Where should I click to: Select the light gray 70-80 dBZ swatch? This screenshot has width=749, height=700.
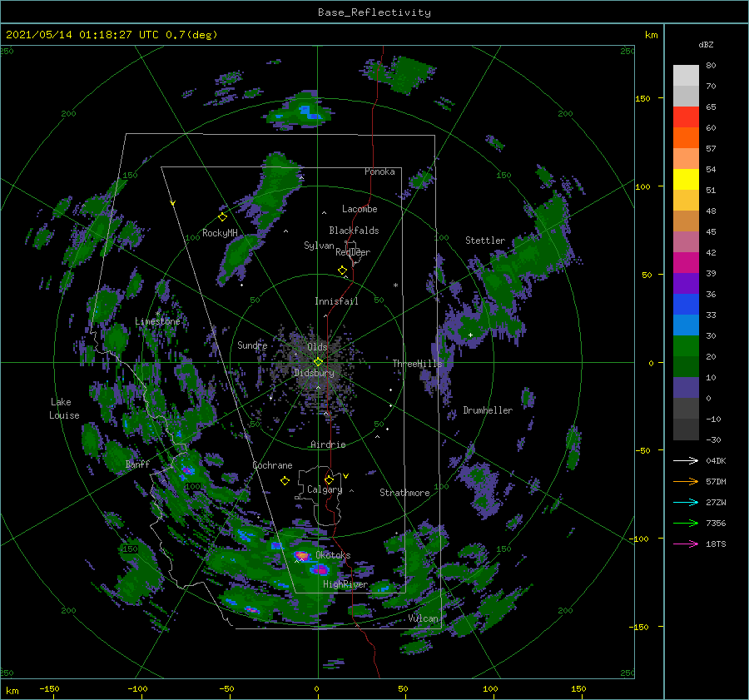(686, 76)
